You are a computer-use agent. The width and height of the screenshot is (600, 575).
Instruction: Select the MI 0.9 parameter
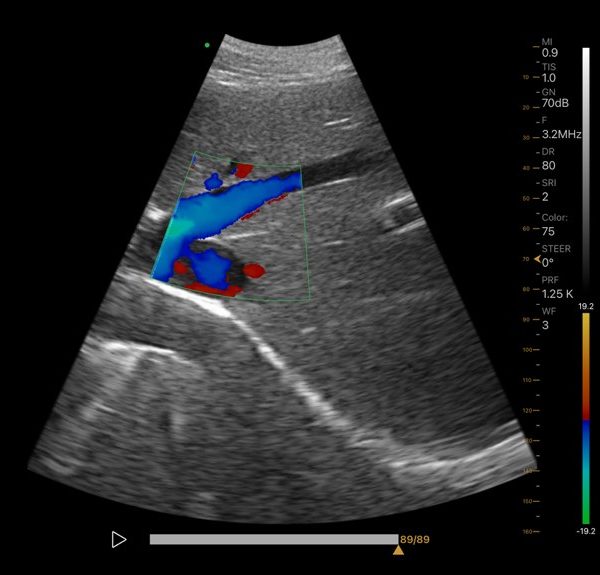[549, 48]
